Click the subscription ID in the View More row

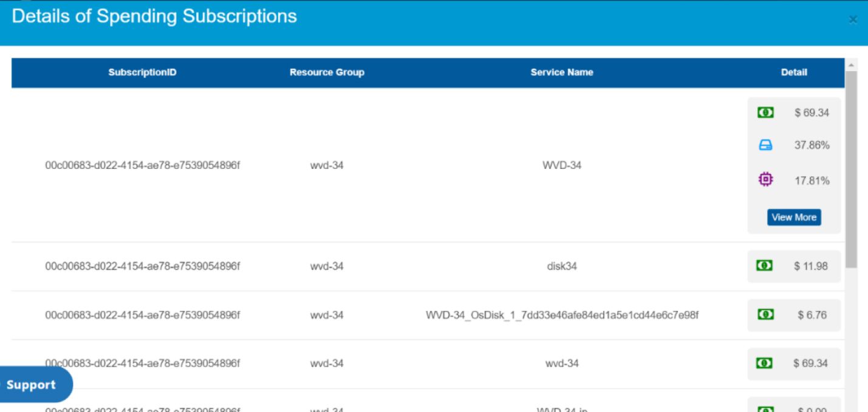coord(143,165)
